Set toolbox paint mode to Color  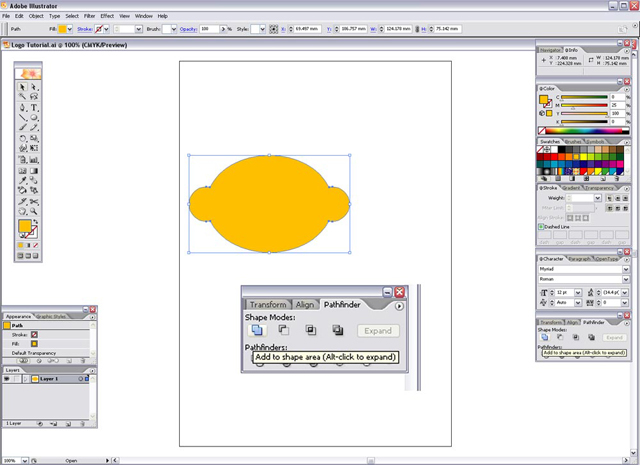[20, 245]
